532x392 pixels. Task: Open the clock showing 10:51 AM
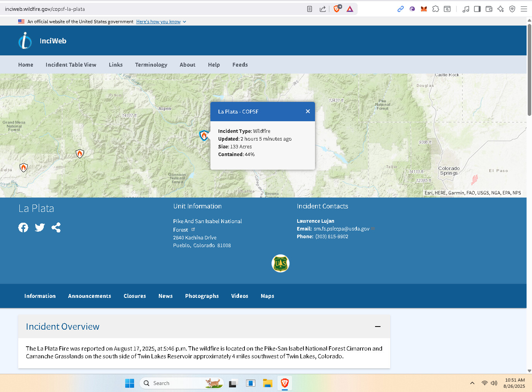click(x=515, y=383)
